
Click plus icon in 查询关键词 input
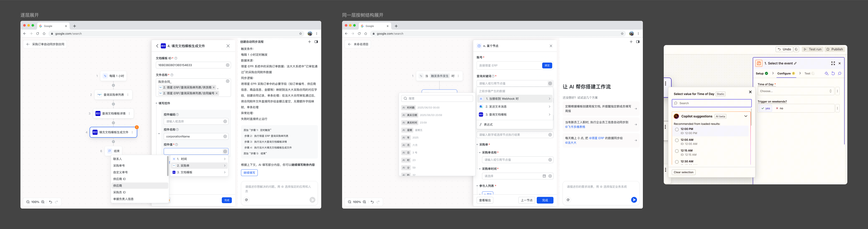pyautogui.click(x=550, y=83)
